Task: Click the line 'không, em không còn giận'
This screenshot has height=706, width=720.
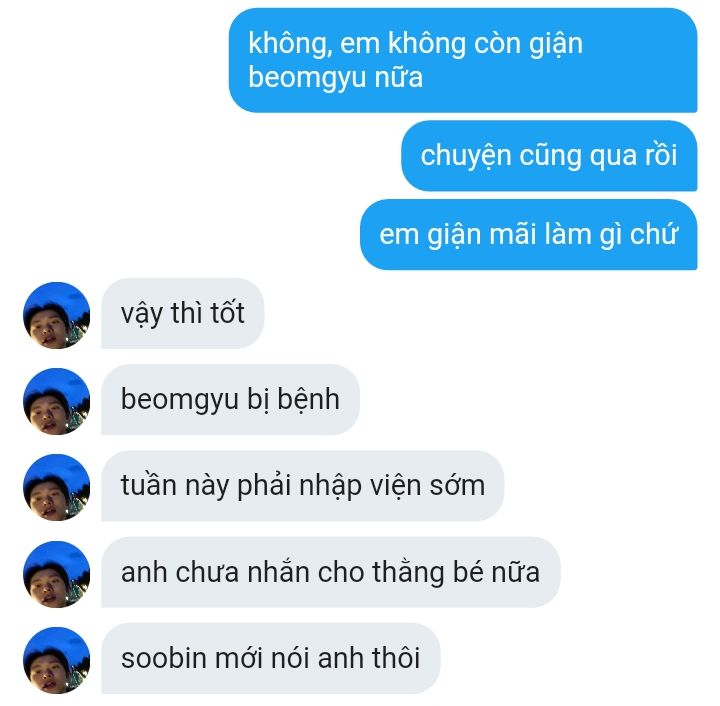Action: [x=416, y=45]
